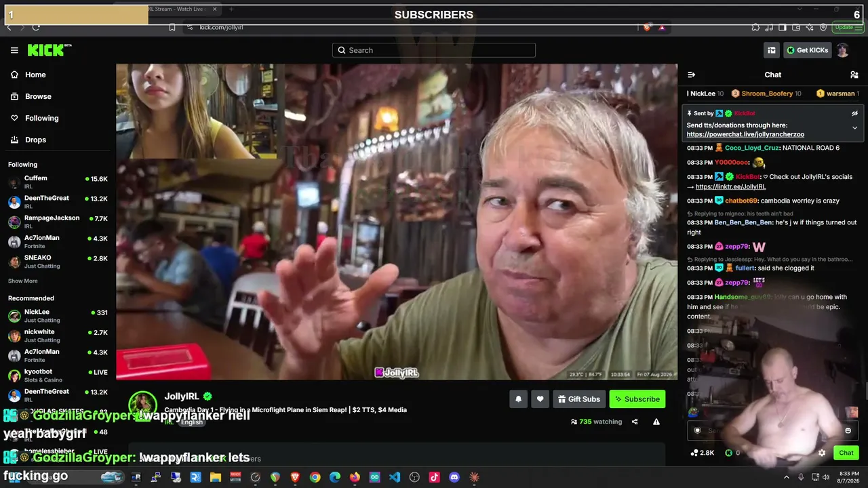Click username Ben_Ben_Ben_Ben in chat

click(743, 222)
